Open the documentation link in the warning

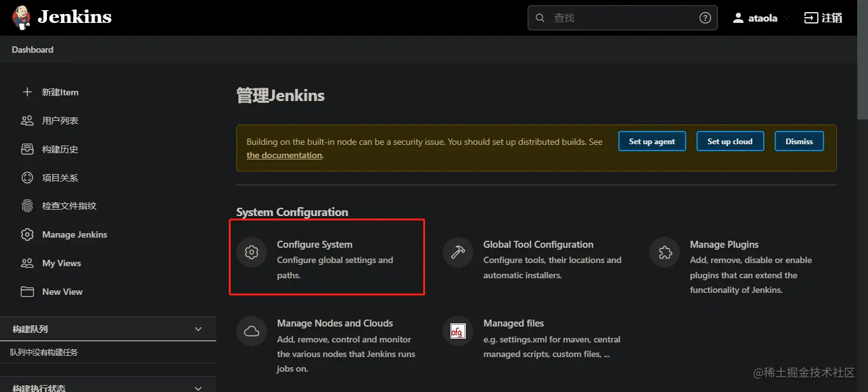pyautogui.click(x=284, y=155)
